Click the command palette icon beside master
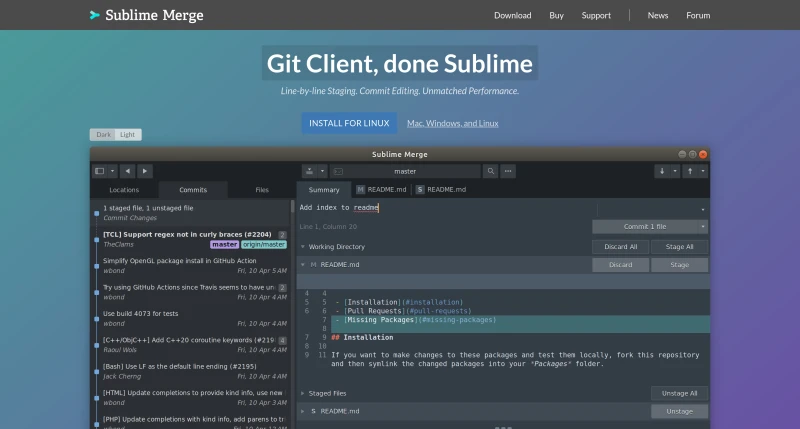Viewport: 800px width, 429px height. point(338,171)
